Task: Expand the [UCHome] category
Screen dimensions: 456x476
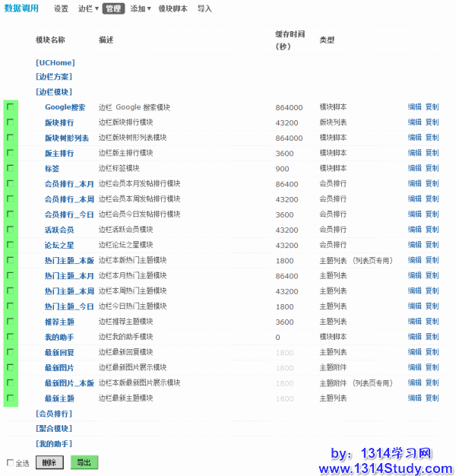Action: (55, 62)
